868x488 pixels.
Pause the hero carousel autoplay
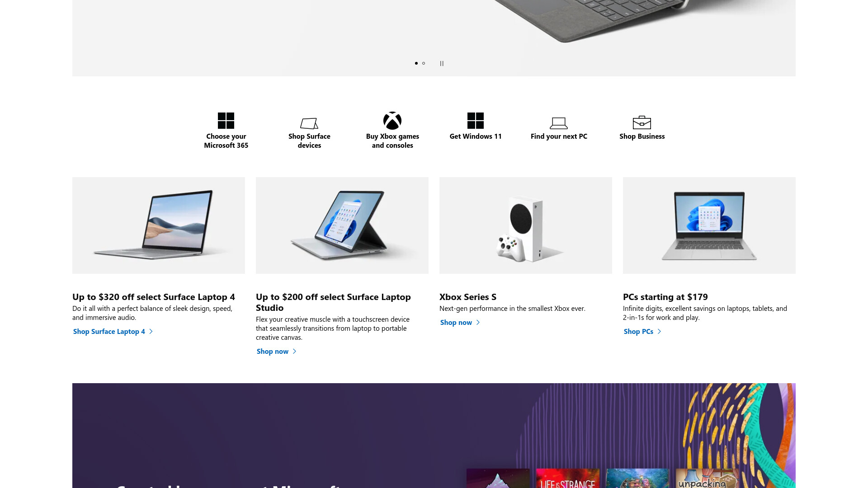coord(442,63)
